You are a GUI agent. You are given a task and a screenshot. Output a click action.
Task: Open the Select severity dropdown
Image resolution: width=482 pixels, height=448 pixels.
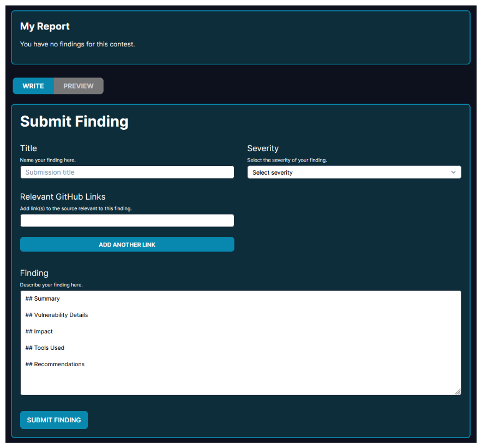click(x=349, y=172)
